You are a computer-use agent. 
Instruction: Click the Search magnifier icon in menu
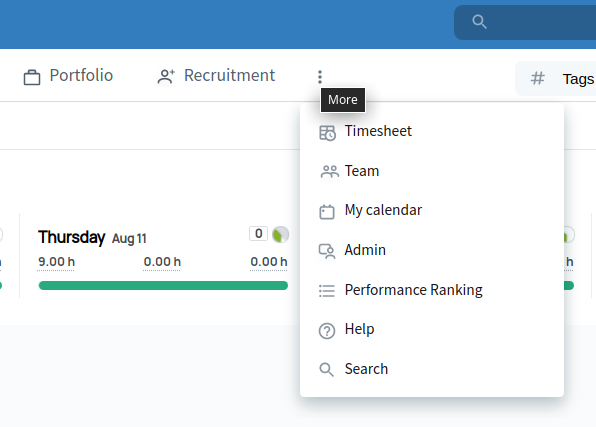tap(326, 370)
